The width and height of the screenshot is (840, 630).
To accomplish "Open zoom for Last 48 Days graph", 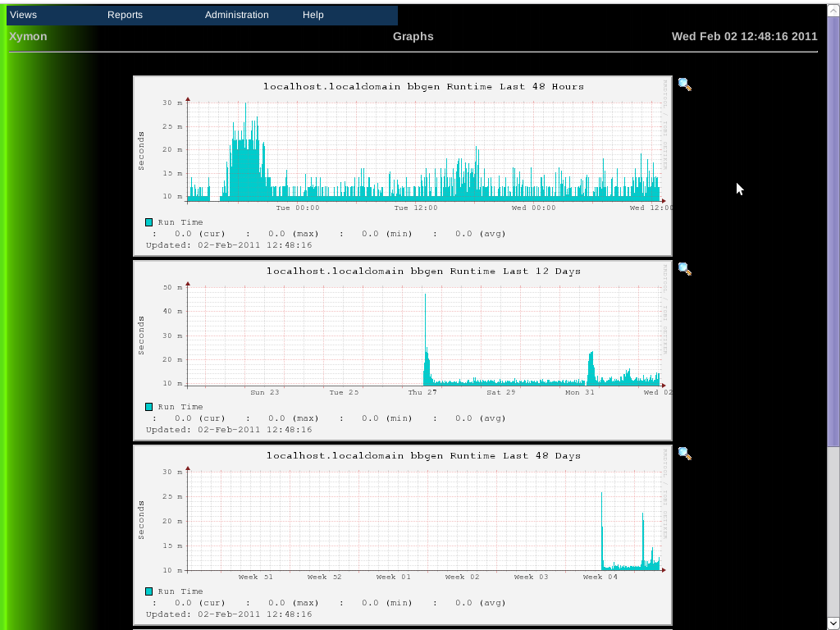I will click(x=684, y=453).
